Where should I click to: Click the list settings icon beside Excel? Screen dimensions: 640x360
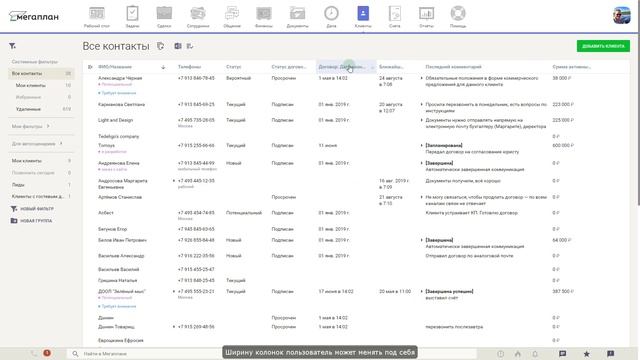coord(190,46)
